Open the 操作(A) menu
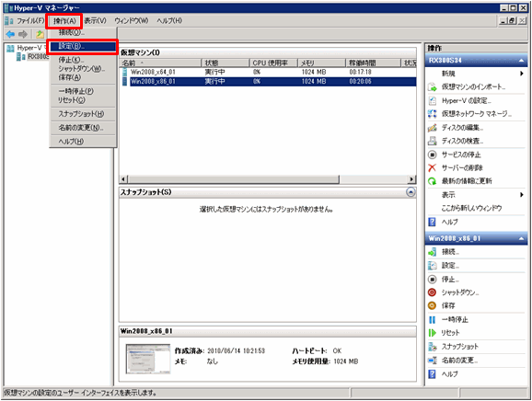The height and width of the screenshot is (401, 532). pyautogui.click(x=64, y=21)
